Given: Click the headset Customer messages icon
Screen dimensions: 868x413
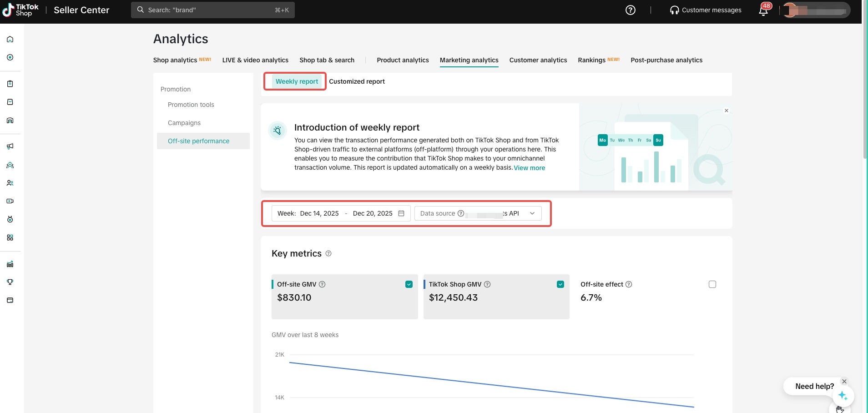Looking at the screenshot, I should [675, 10].
